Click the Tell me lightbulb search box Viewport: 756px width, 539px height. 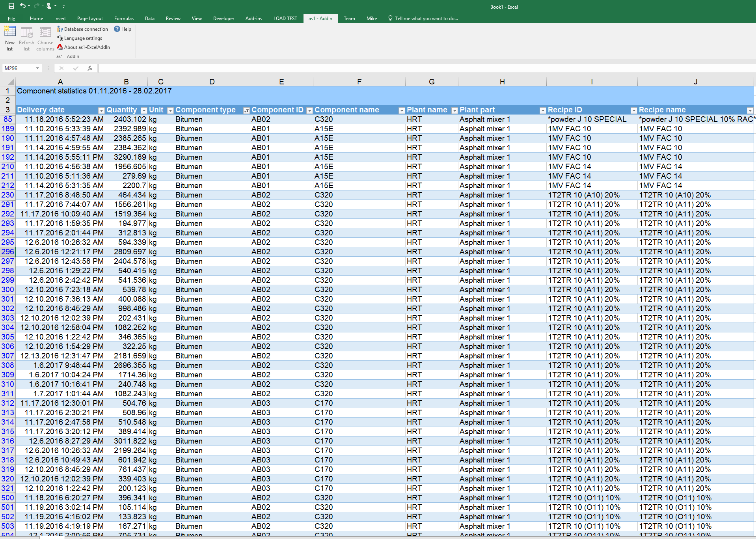[423, 19]
